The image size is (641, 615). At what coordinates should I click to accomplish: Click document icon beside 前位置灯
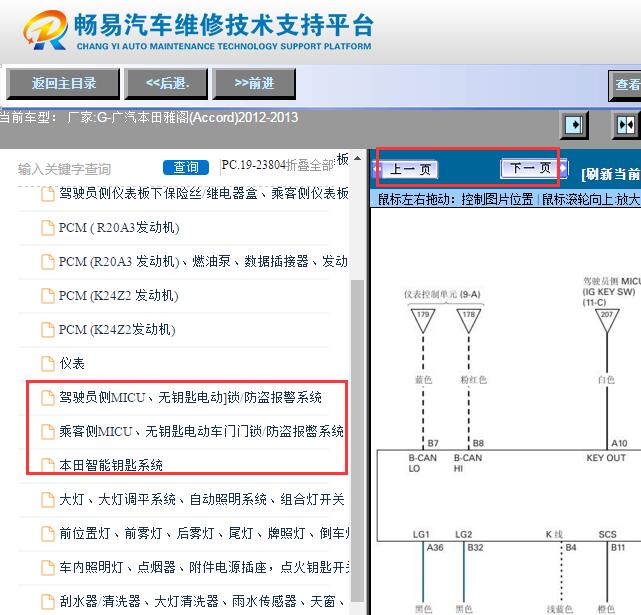48,533
